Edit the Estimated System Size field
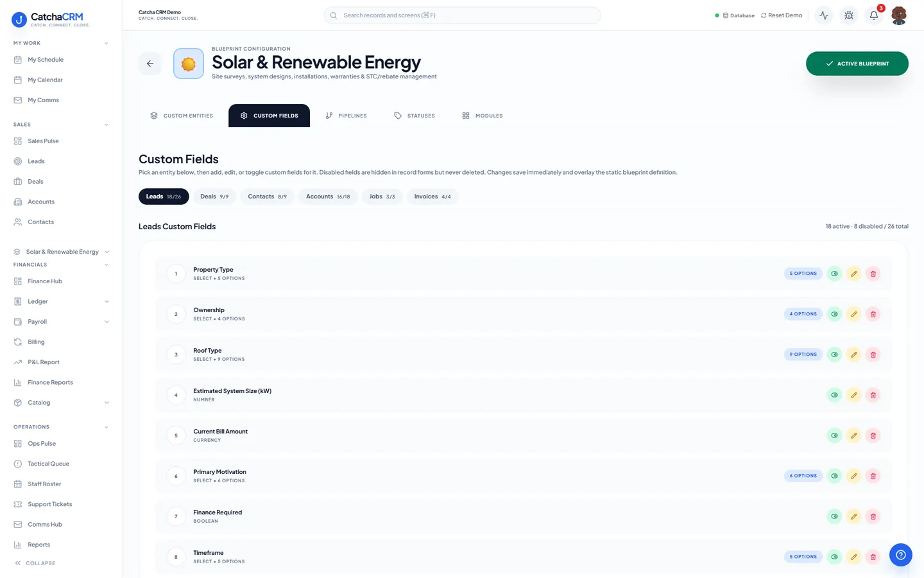This screenshot has width=924, height=578. [853, 395]
